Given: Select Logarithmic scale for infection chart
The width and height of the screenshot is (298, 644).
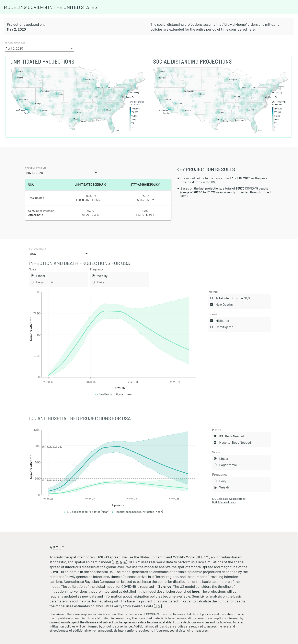Looking at the screenshot, I should pyautogui.click(x=32, y=282).
